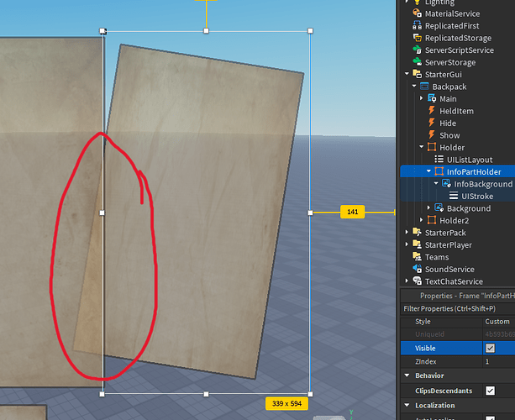Click the Style property value Custom

pos(497,322)
